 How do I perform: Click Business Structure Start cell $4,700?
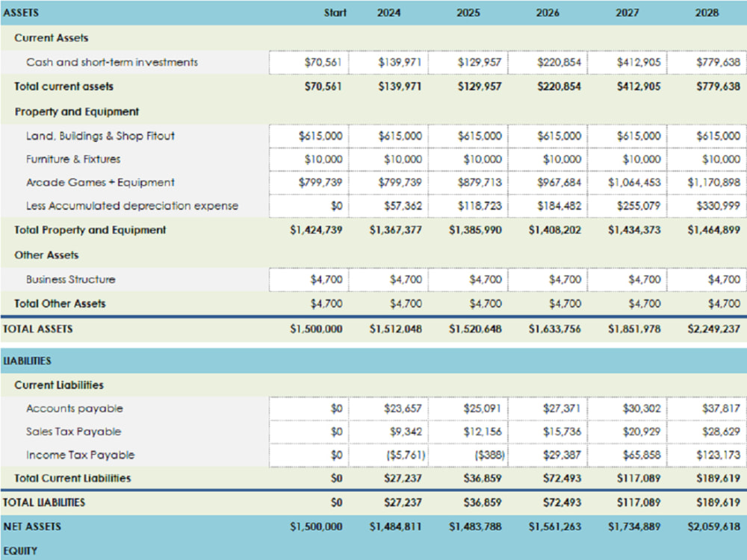tap(309, 279)
